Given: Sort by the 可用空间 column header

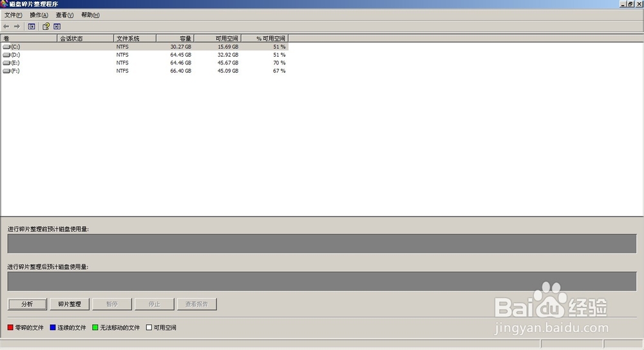Looking at the screenshot, I should pyautogui.click(x=217, y=38).
